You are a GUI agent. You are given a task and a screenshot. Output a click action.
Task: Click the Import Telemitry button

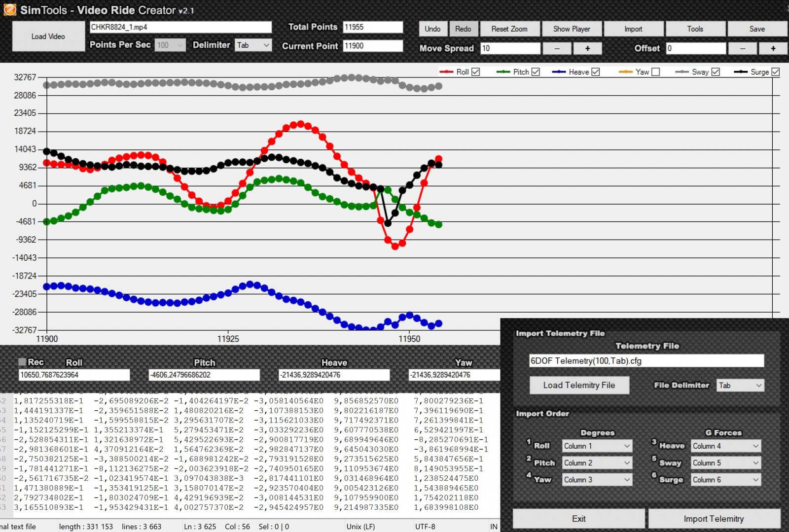point(714,519)
